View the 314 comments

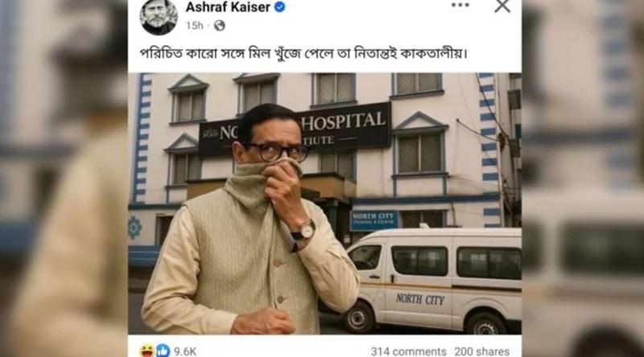click(x=408, y=351)
